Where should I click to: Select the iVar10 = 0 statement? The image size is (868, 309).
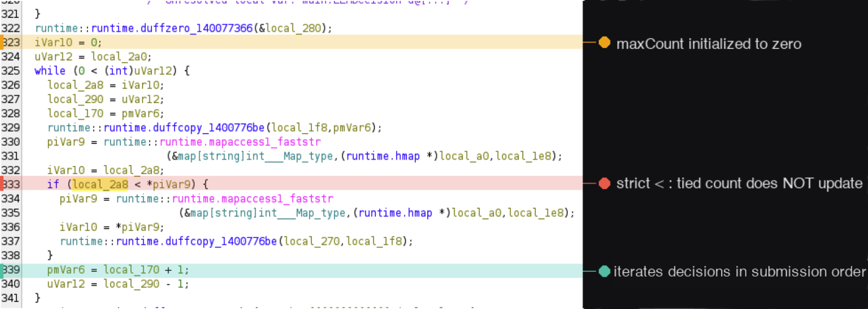coord(68,43)
